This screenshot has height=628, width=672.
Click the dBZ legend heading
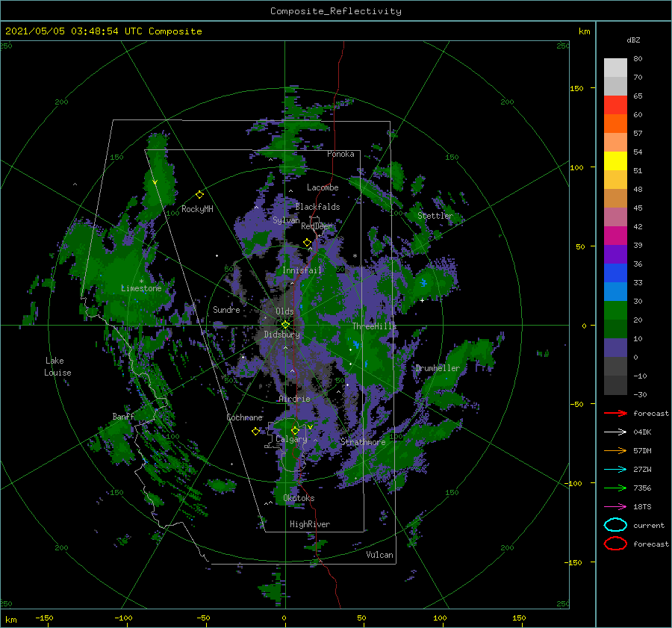coord(633,40)
